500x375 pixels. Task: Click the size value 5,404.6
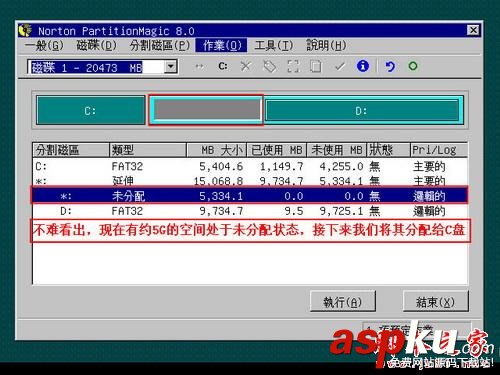coord(221,166)
